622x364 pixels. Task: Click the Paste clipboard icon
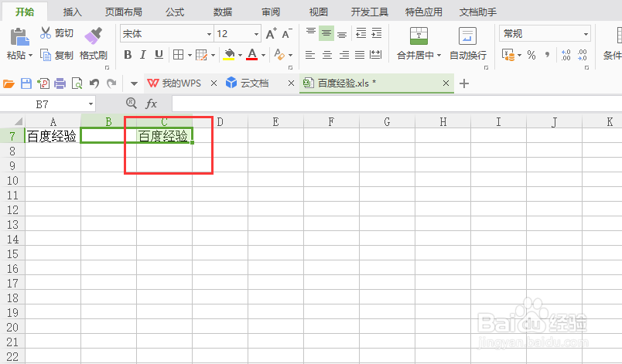pos(19,37)
